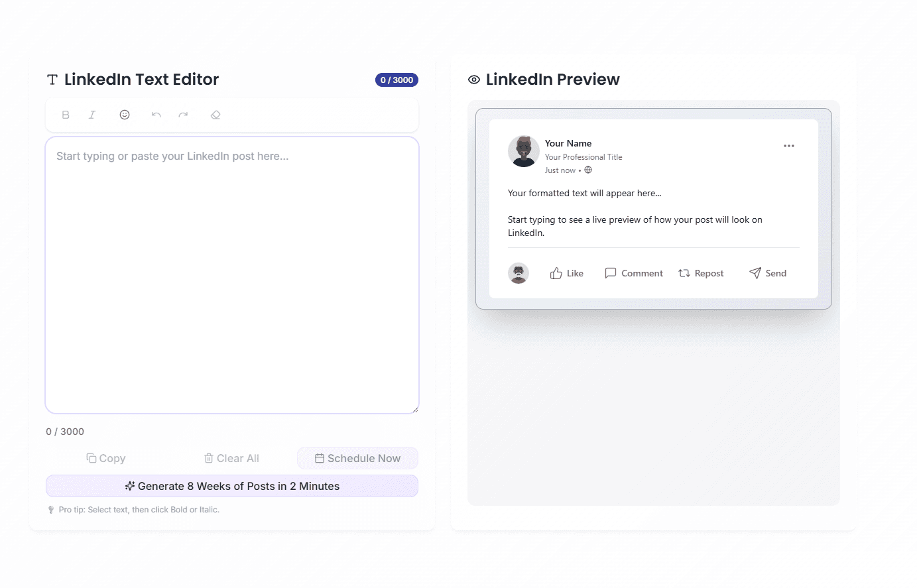Toggle italic formatting in the editor toolbar
Viewport: 917px width, 588px height.
[x=92, y=114]
